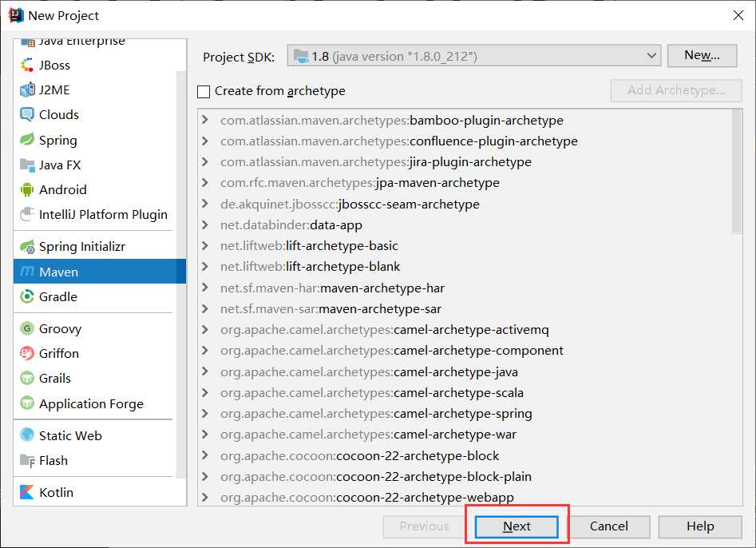The height and width of the screenshot is (548, 756).
Task: Open the Project SDK dropdown
Action: 473,56
